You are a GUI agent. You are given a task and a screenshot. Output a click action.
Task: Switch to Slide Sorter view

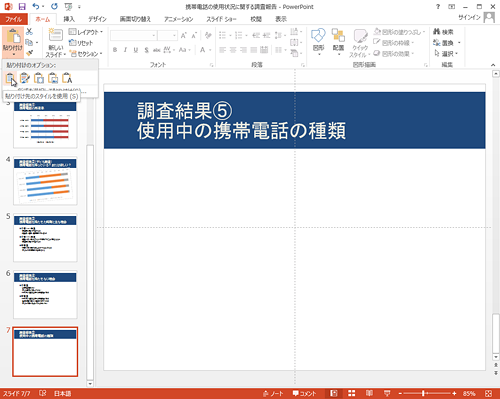[x=352, y=394]
